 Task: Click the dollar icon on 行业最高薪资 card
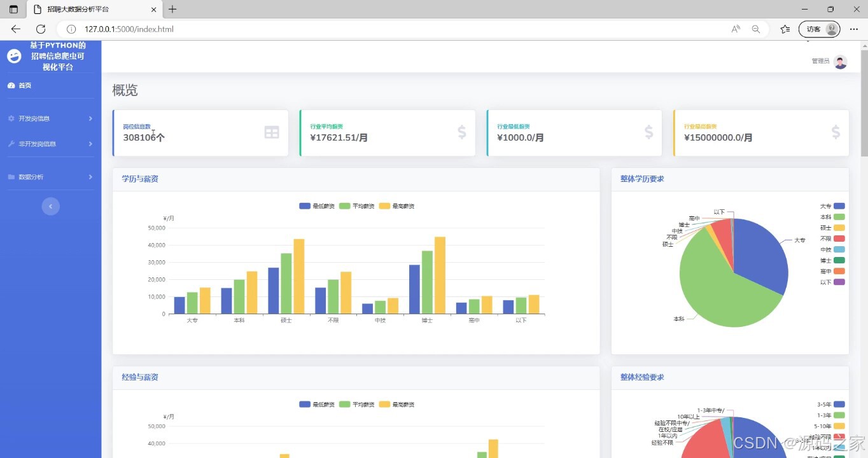pos(836,132)
